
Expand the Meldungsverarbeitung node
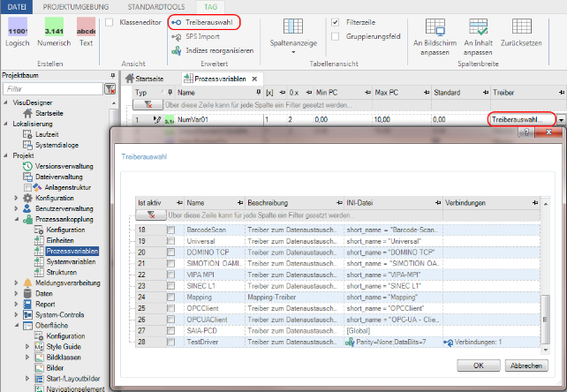(16, 283)
